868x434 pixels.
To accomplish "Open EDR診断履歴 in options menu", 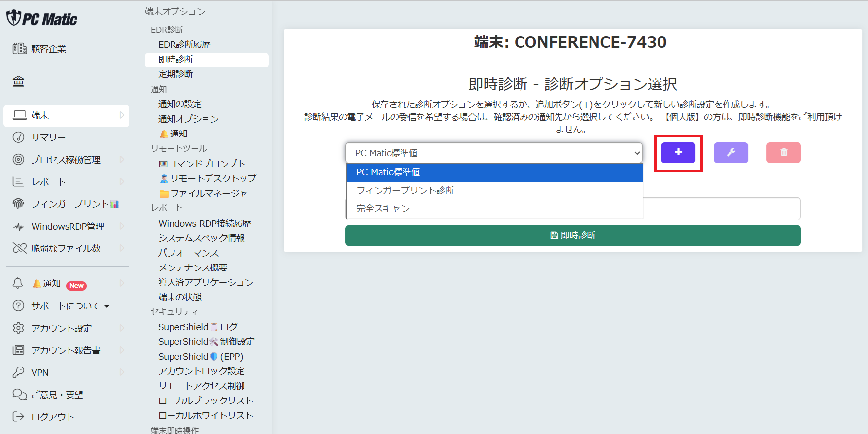I will point(184,44).
